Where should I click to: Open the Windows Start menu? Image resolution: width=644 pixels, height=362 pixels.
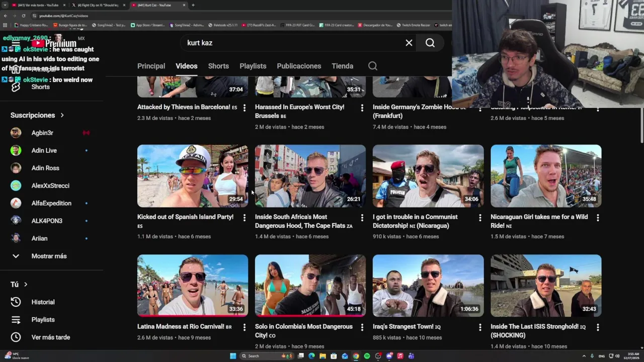tap(233, 356)
